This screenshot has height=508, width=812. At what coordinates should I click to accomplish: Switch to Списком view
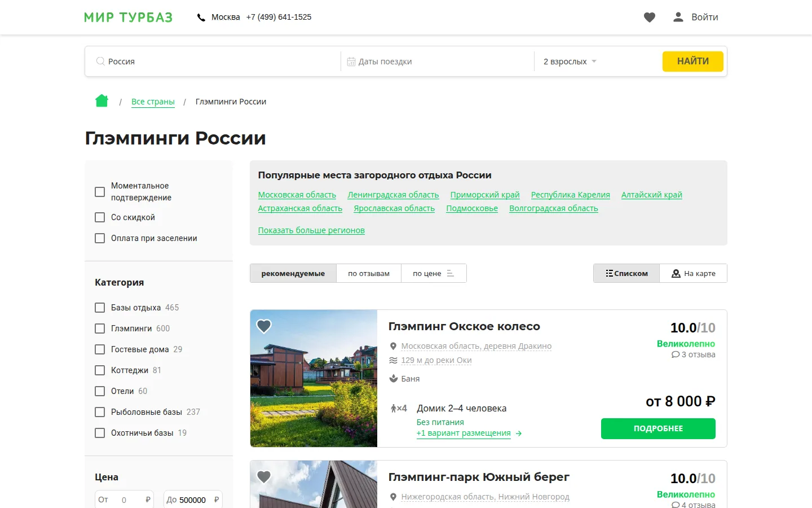click(626, 273)
